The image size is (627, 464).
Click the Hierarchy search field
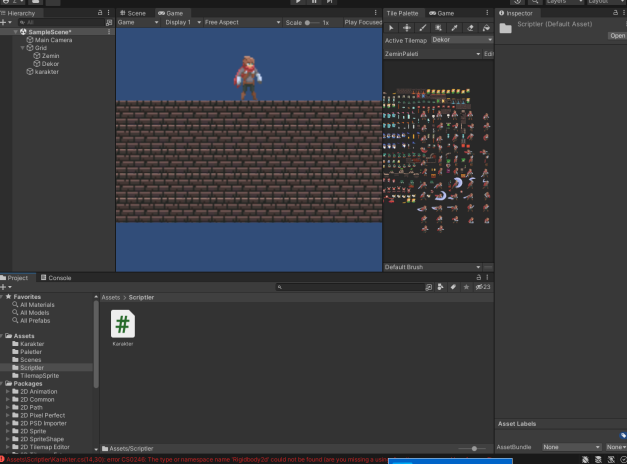coord(61,22)
